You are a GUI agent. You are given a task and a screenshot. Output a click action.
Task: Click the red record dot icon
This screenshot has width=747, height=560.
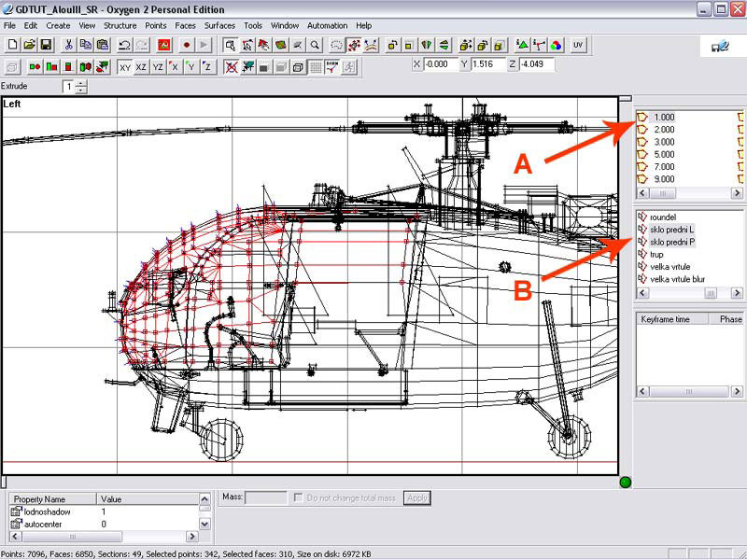coord(187,45)
